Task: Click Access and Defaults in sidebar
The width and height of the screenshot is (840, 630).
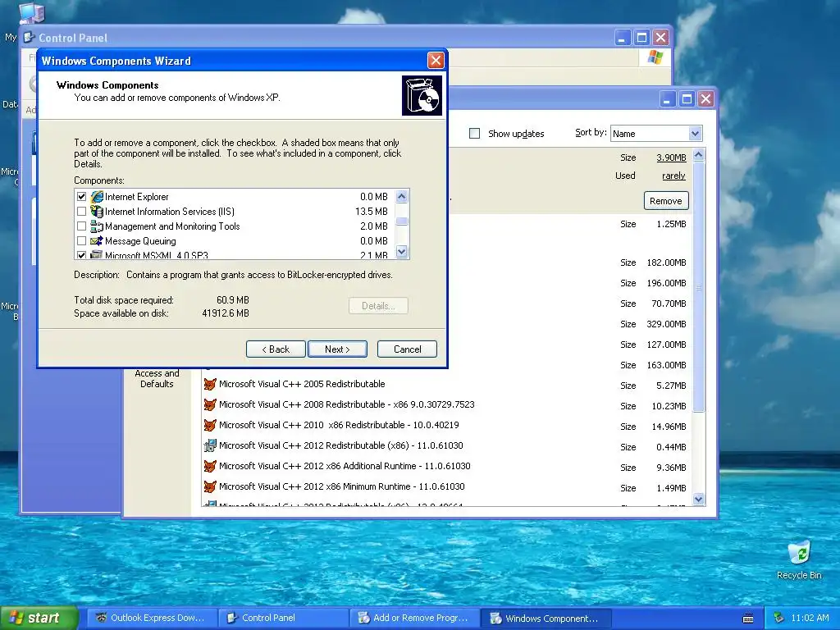Action: click(x=157, y=379)
